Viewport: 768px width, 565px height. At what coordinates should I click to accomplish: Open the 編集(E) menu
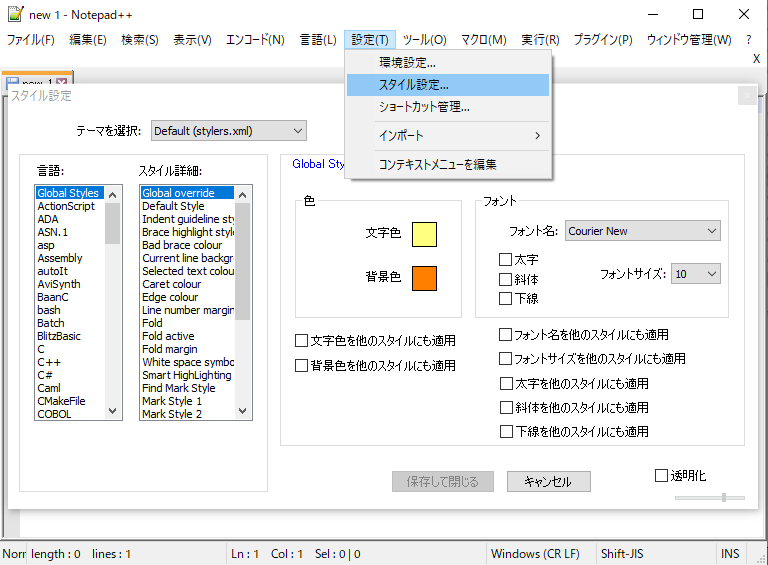88,40
